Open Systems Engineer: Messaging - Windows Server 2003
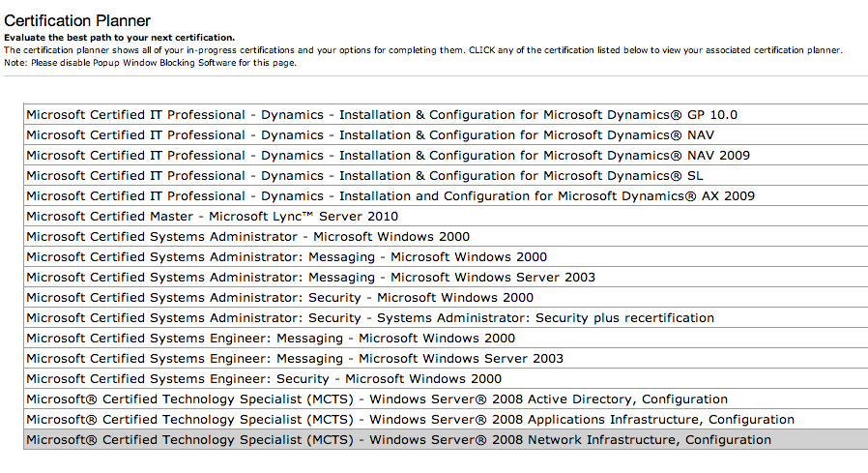The width and height of the screenshot is (868, 473). click(x=295, y=359)
